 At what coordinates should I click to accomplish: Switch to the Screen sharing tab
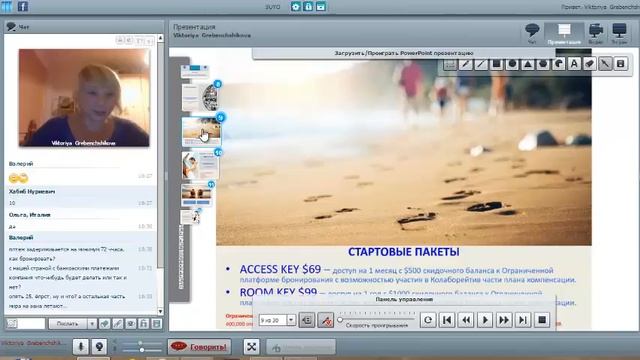(x=619, y=33)
